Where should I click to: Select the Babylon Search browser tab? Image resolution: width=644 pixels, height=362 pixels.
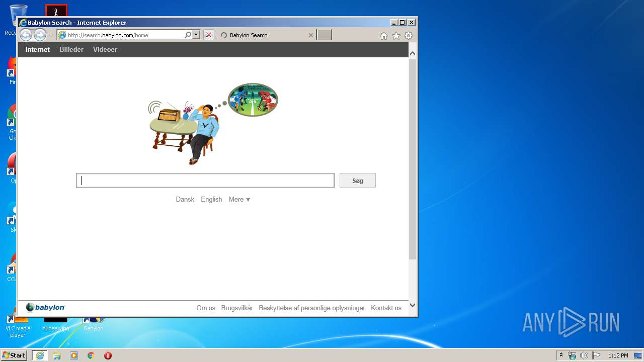[267, 35]
